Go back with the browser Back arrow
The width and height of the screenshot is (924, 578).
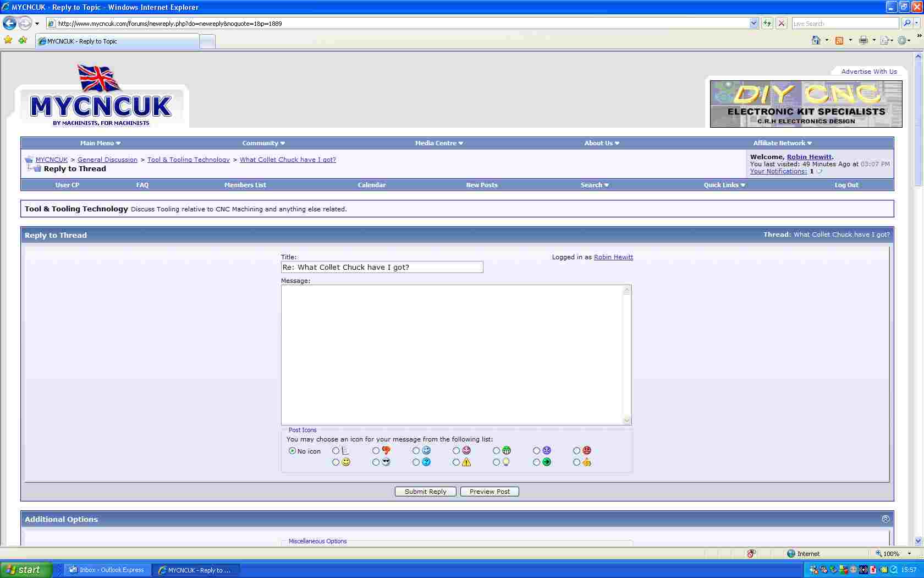tap(9, 23)
